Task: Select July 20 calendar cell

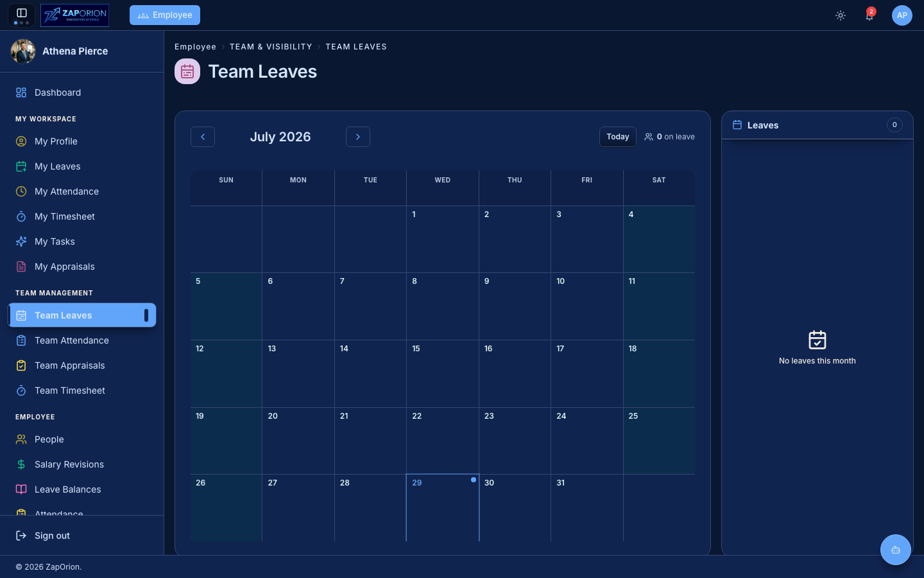Action: click(298, 441)
